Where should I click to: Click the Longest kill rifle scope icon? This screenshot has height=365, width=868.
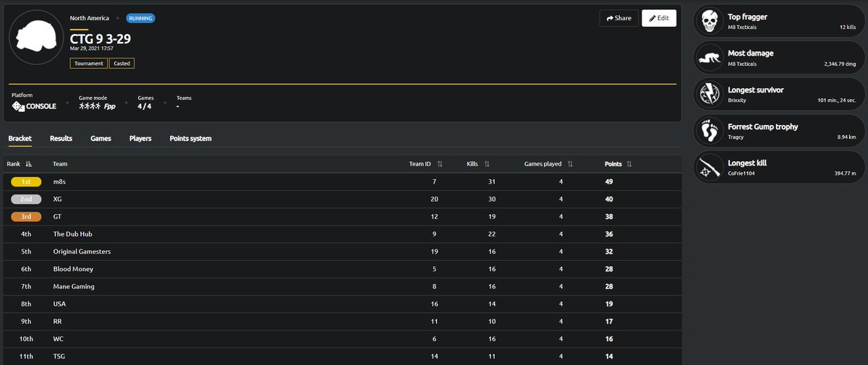coord(709,168)
